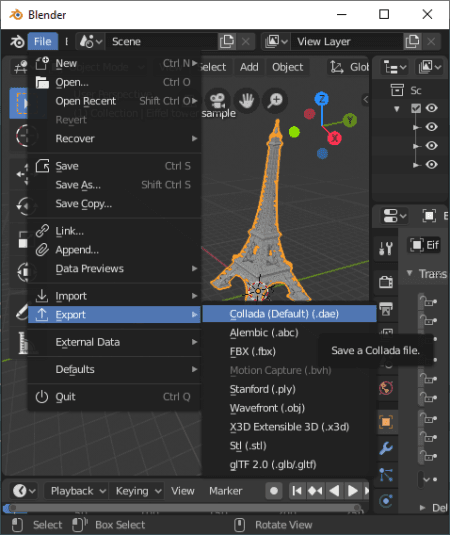Open the properties editor type dropdown

point(394,216)
